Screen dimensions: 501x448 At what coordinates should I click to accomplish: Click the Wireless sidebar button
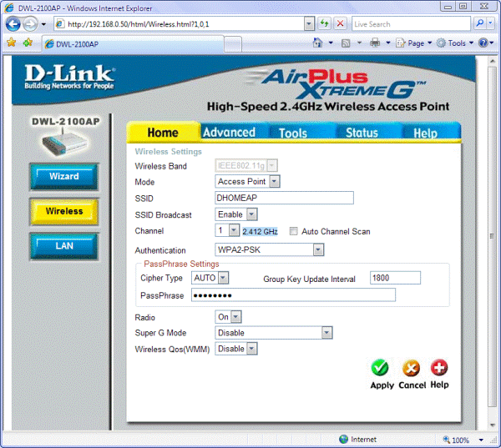[64, 211]
